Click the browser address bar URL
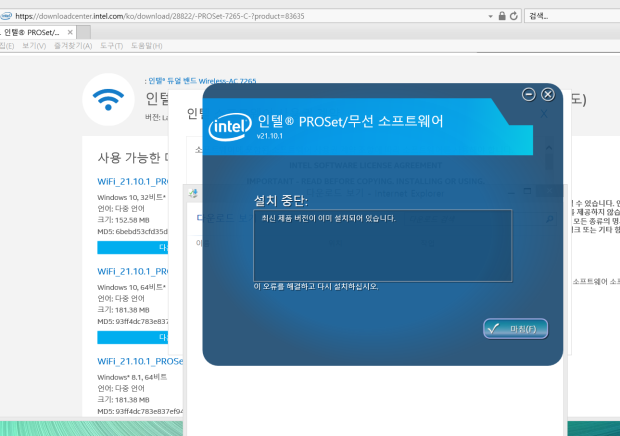This screenshot has height=436, width=620. coord(160,16)
